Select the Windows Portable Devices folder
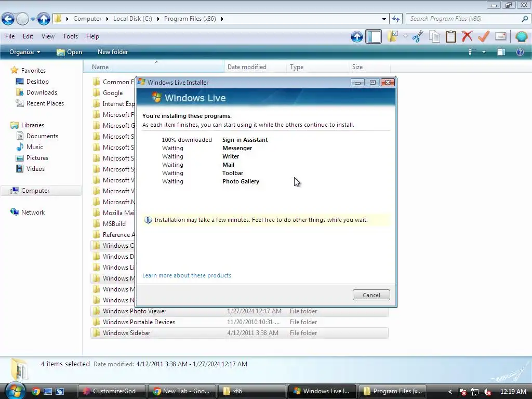 [x=239, y=322]
